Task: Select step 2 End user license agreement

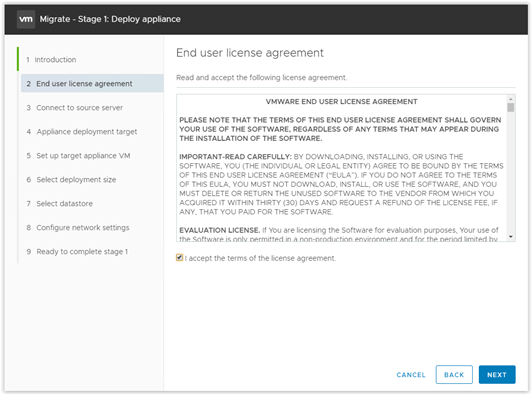Action: click(92, 83)
